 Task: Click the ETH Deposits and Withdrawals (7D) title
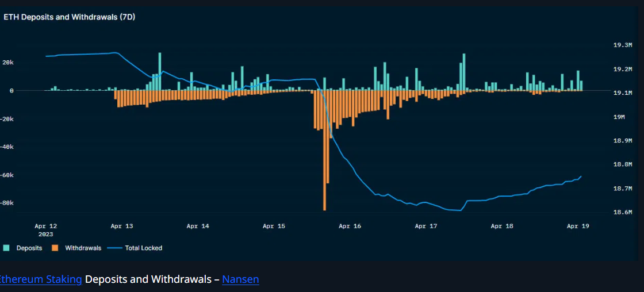pos(69,17)
